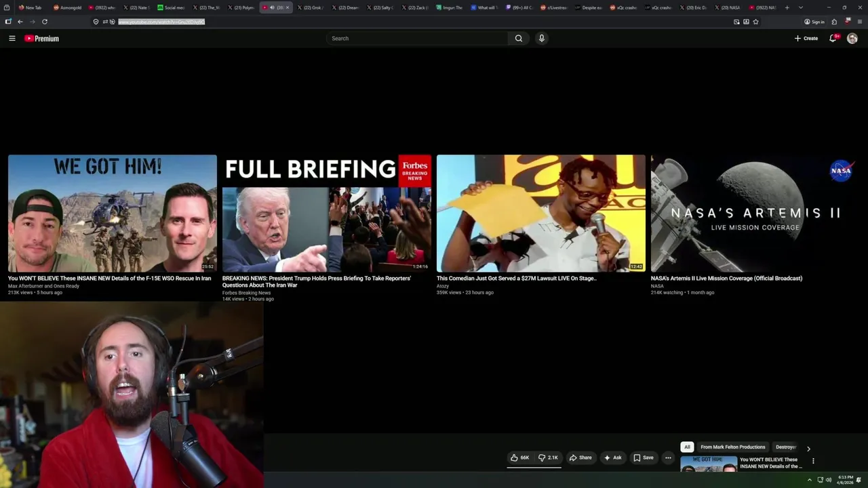Open title 'You WON'T BELIEVE These INSANE NEW Details'
The image size is (868, 488).
click(109, 279)
